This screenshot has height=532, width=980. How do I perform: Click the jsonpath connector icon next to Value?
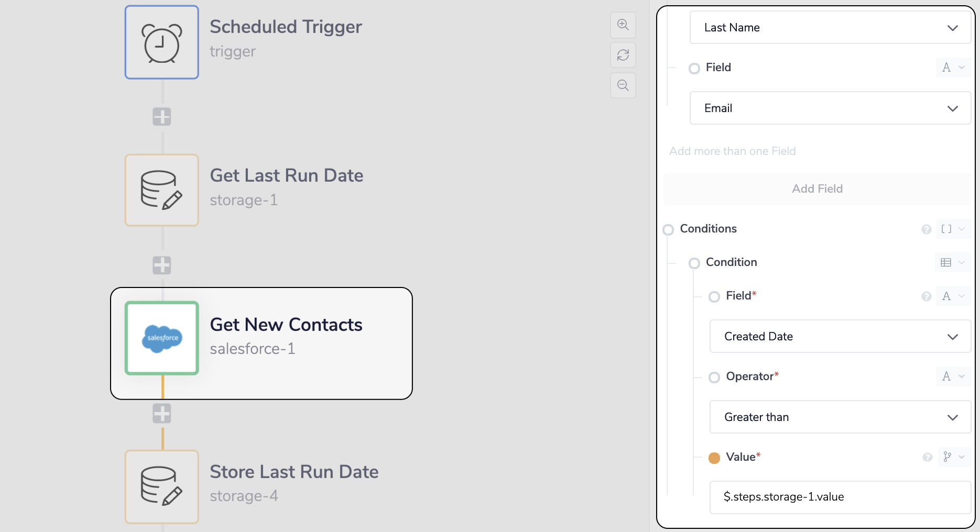click(946, 457)
